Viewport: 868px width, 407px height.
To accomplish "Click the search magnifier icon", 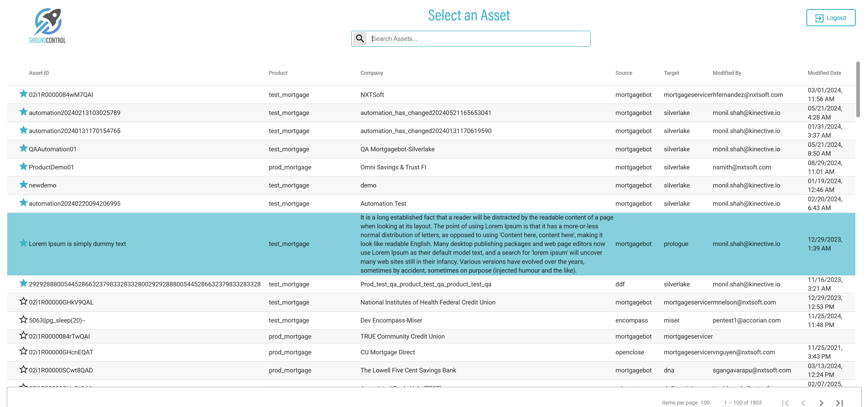I will point(359,38).
